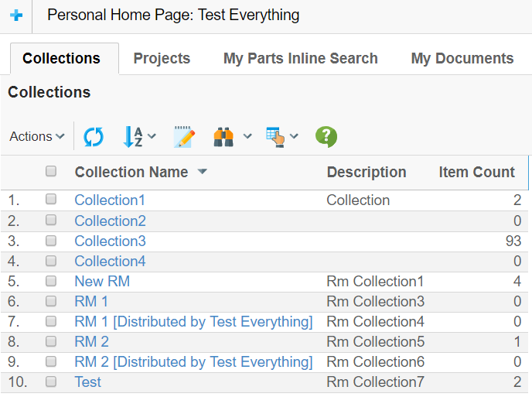Viewport: 532px width, 397px height.
Task: Expand the binoculars search dropdown arrow
Action: tap(247, 137)
